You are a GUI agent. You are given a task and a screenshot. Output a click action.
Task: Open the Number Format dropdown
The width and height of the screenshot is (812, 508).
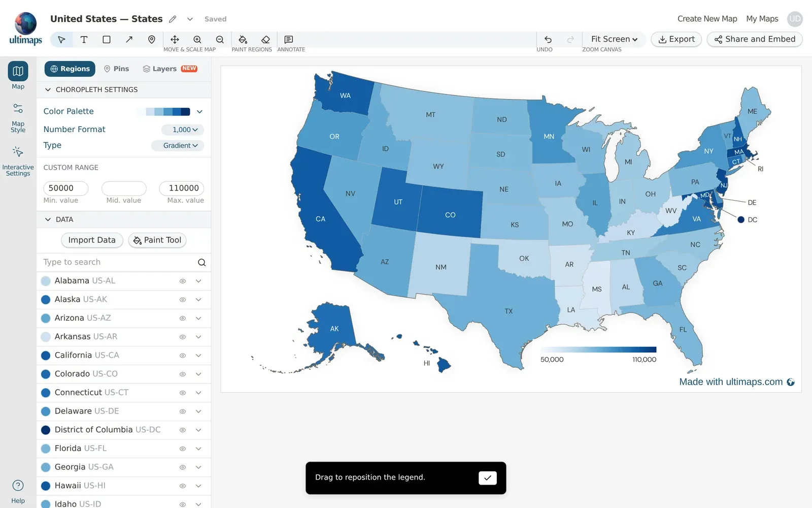(183, 130)
